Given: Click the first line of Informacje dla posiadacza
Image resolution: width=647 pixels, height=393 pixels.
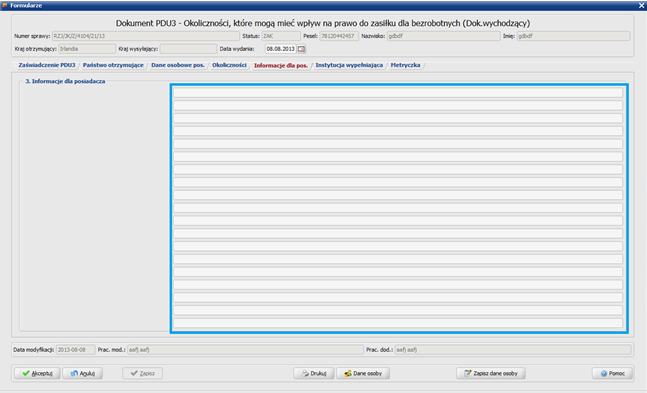Looking at the screenshot, I should coord(398,92).
